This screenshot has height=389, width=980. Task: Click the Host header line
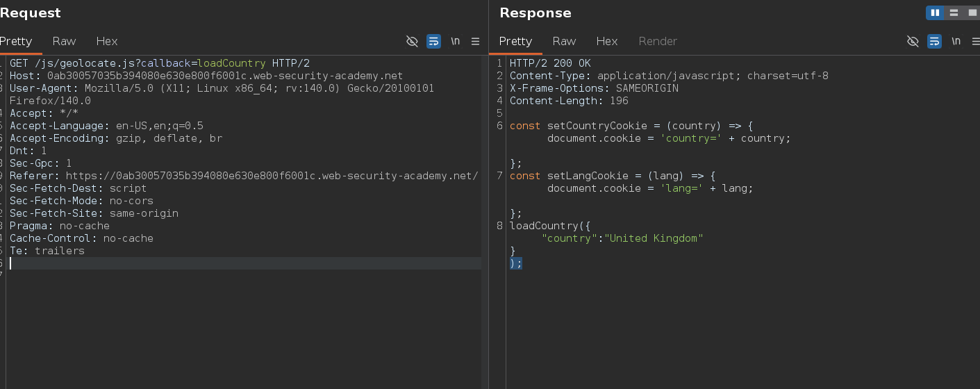click(206, 76)
